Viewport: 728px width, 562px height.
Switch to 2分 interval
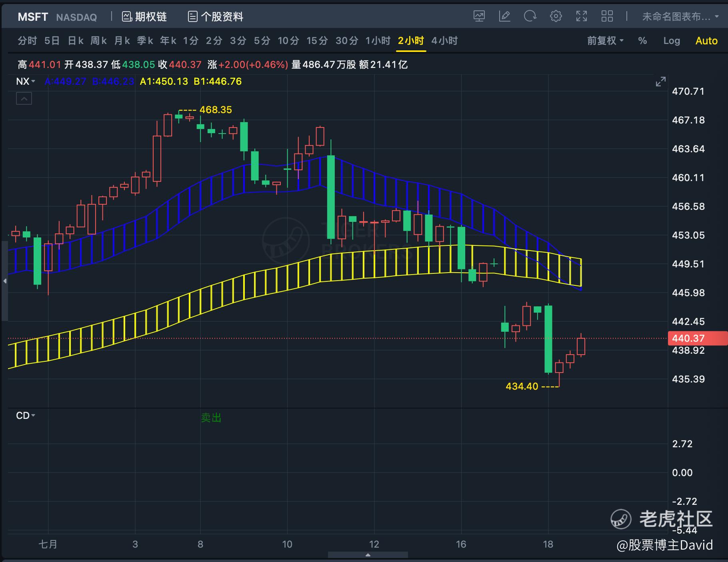214,40
